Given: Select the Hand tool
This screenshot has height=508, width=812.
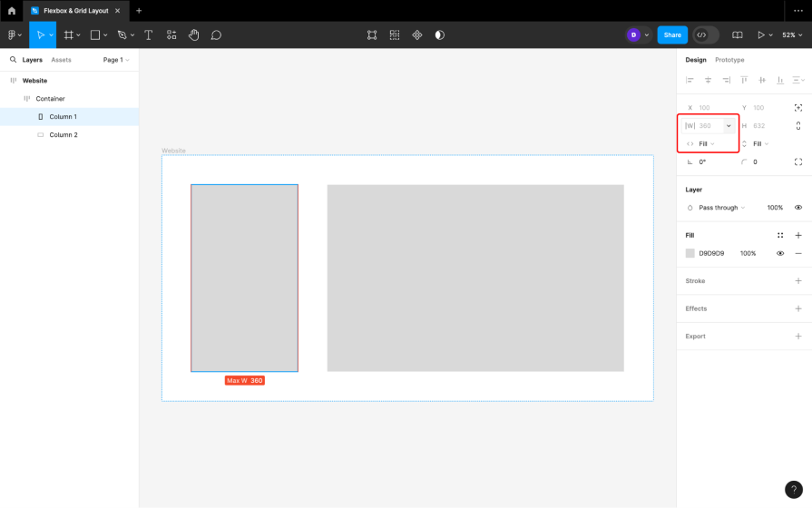Looking at the screenshot, I should (x=194, y=35).
